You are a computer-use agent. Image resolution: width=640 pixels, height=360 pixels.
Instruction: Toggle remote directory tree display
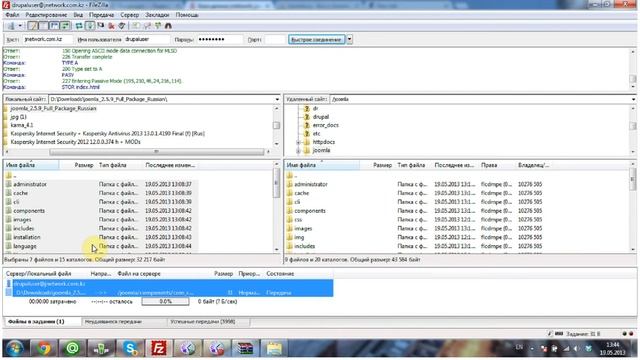pyautogui.click(x=54, y=26)
